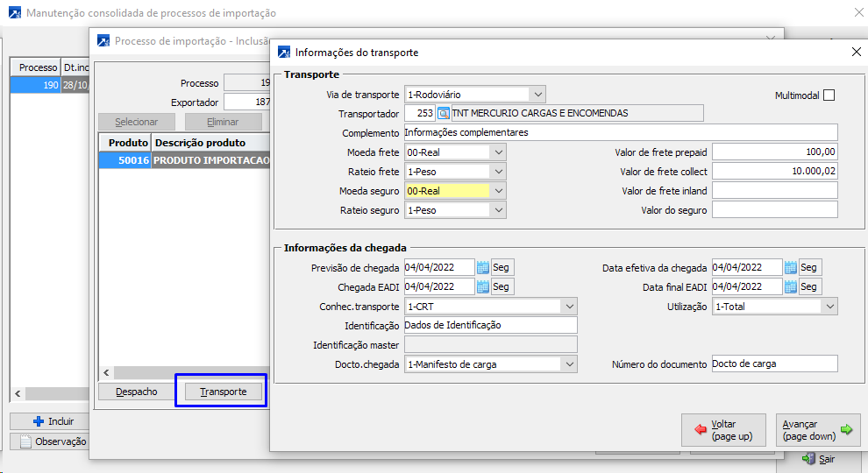
Task: Click the Valor do seguro field
Action: click(774, 210)
